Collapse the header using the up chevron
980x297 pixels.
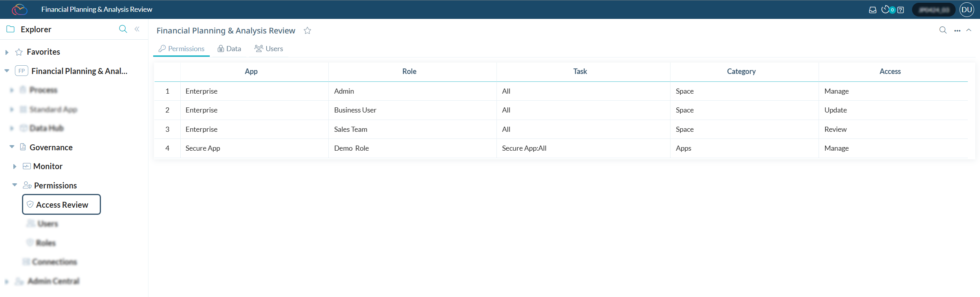(969, 30)
